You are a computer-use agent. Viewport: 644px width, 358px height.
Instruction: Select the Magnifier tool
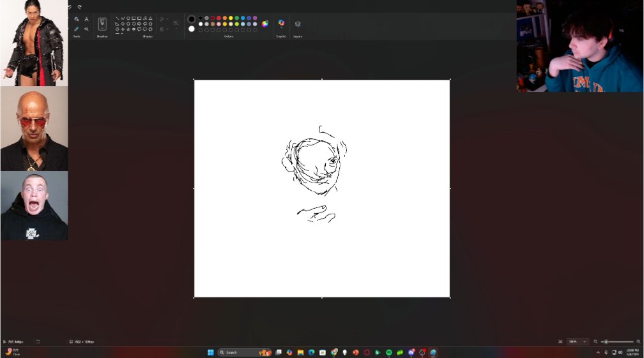[x=86, y=29]
